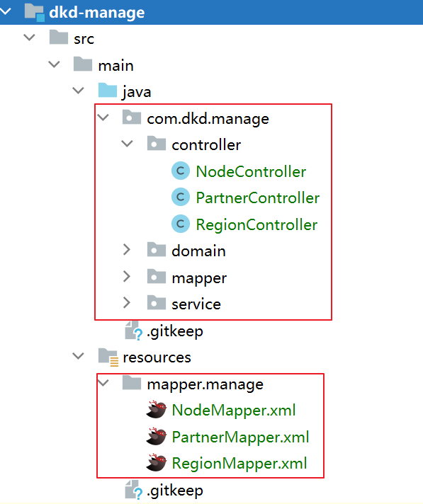Click the resources folder icon
Image resolution: width=423 pixels, height=504 pixels.
click(108, 357)
